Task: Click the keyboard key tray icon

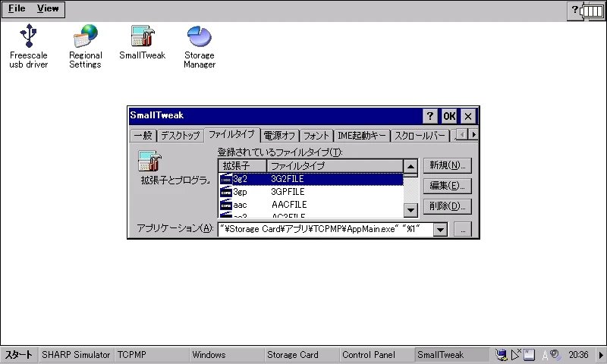Action: coord(529,355)
